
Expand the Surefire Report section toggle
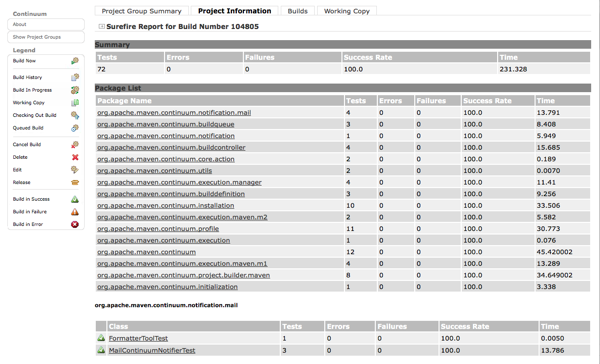pyautogui.click(x=101, y=26)
